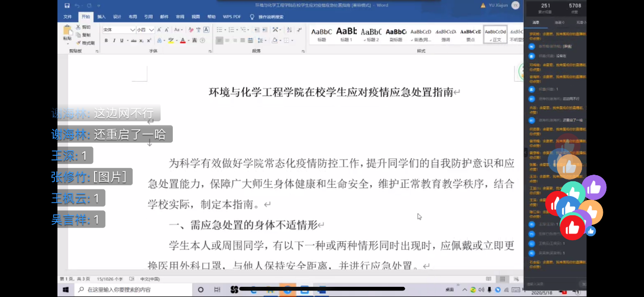The image size is (644, 297).
Task: Toggle Italic formatting
Action: [114, 41]
